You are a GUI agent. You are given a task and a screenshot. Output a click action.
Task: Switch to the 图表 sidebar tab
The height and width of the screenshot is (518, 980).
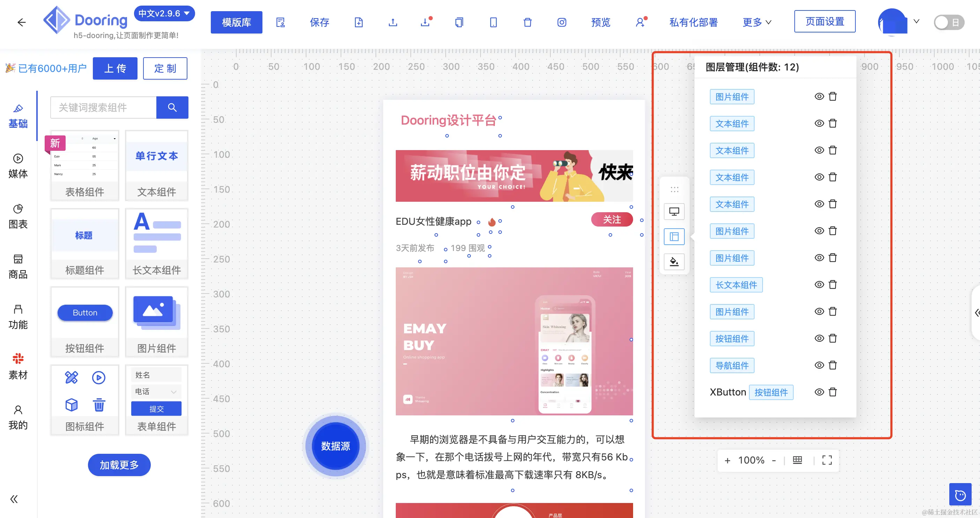click(x=18, y=216)
